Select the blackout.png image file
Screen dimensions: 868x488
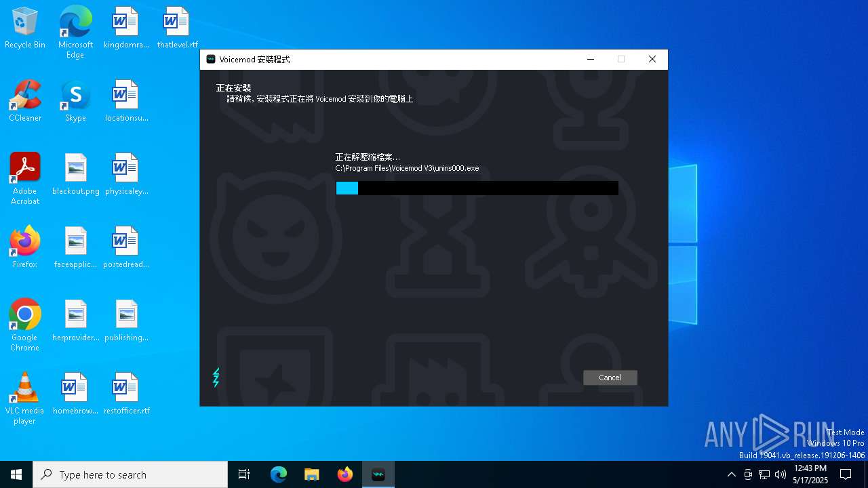pyautogui.click(x=75, y=175)
